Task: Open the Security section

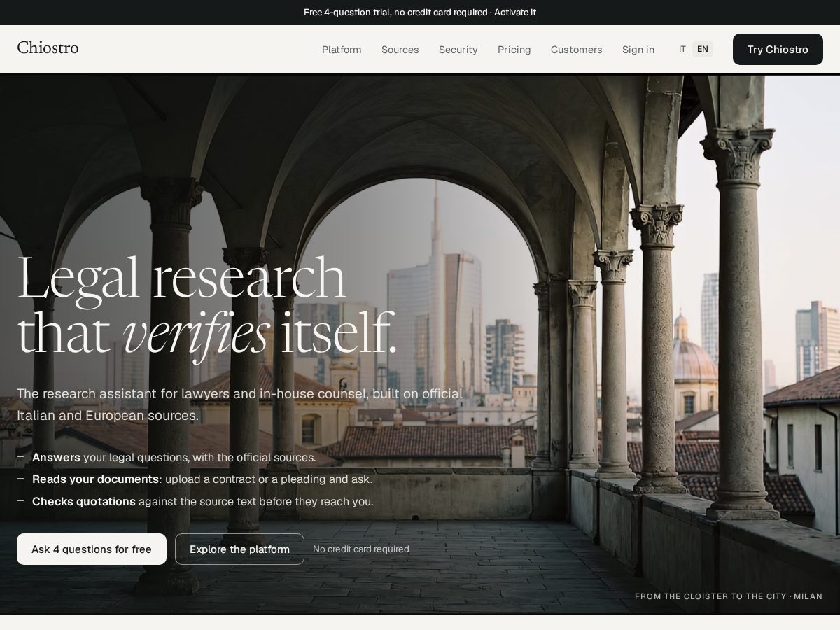Action: pyautogui.click(x=458, y=50)
